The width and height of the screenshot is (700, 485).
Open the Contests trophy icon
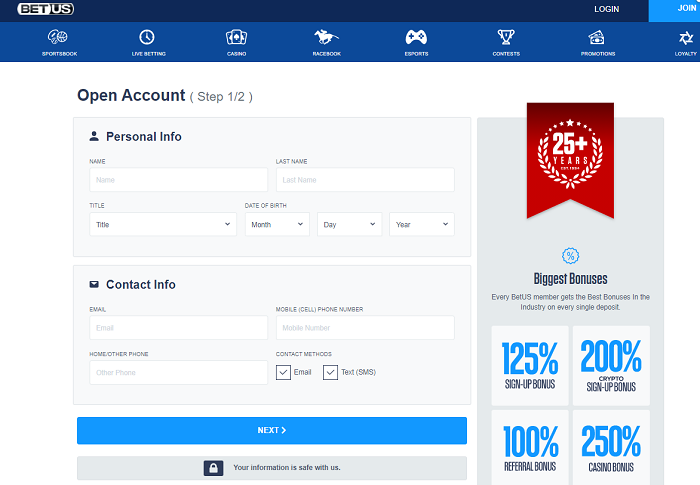click(506, 38)
